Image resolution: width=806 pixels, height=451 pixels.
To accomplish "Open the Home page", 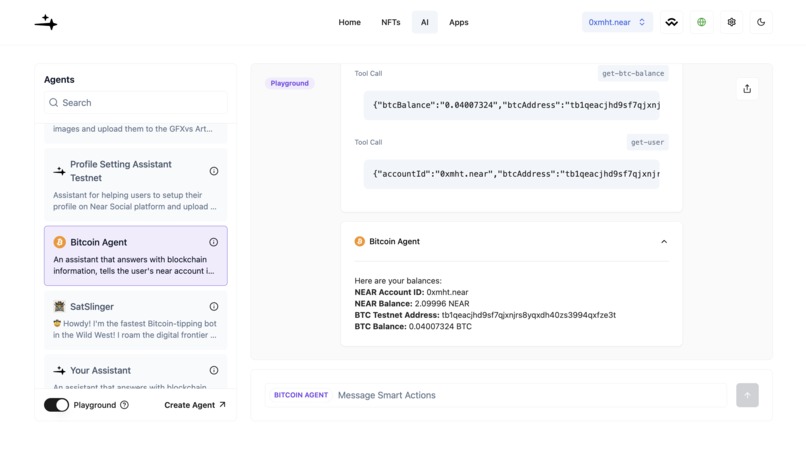I will (350, 22).
